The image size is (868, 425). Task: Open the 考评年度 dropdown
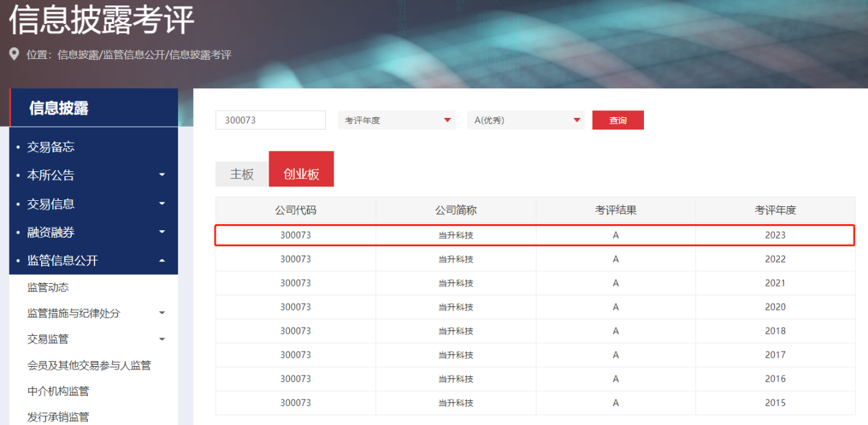396,120
